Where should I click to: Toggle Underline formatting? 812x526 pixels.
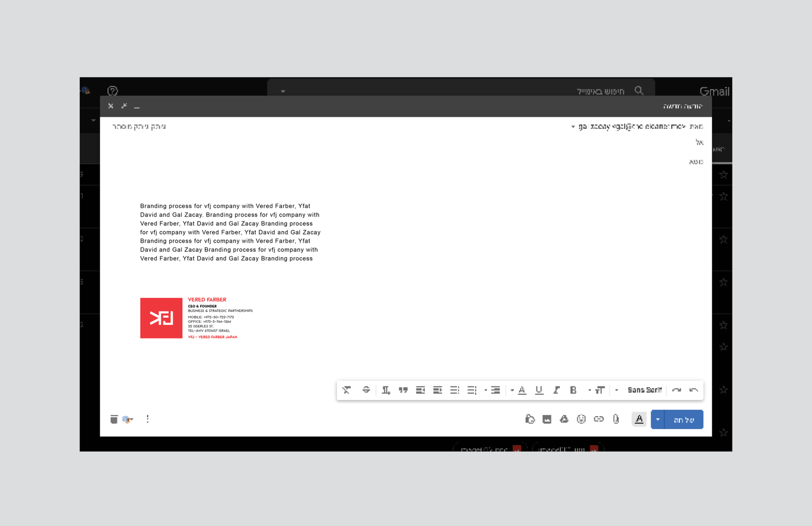coord(539,390)
